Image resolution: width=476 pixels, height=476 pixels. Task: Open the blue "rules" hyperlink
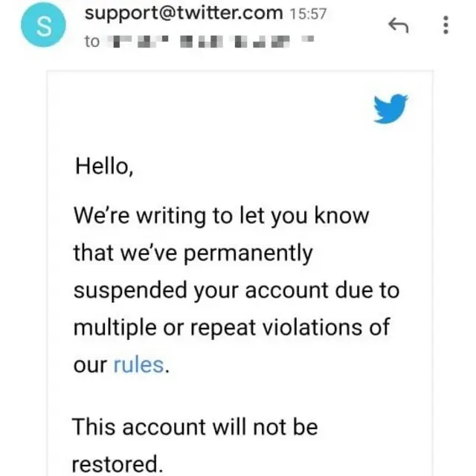coord(138,366)
